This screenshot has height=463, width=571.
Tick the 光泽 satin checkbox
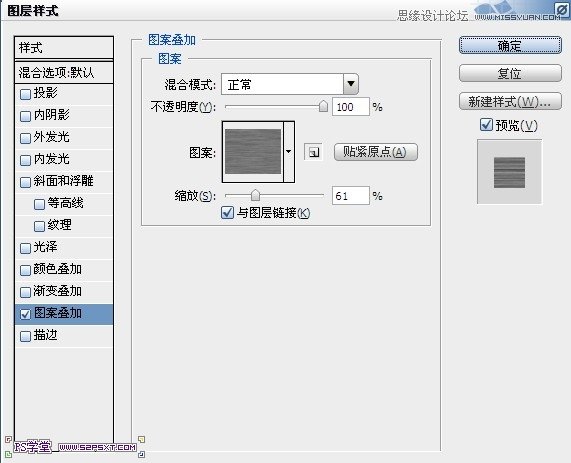tap(25, 248)
